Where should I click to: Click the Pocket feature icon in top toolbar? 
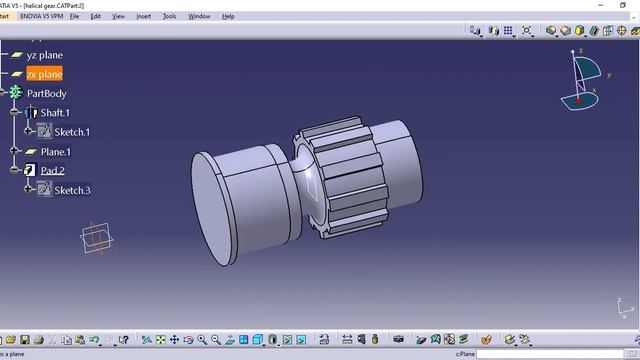565,31
